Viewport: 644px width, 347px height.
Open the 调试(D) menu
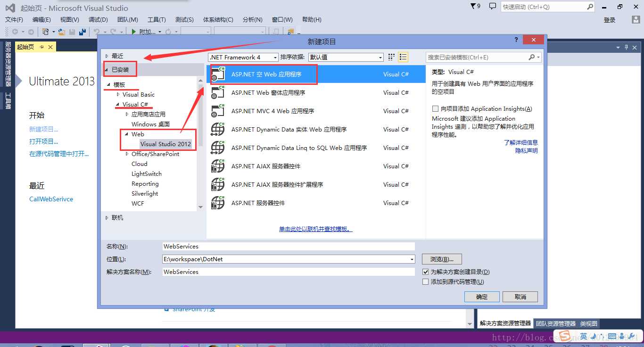[x=98, y=19]
